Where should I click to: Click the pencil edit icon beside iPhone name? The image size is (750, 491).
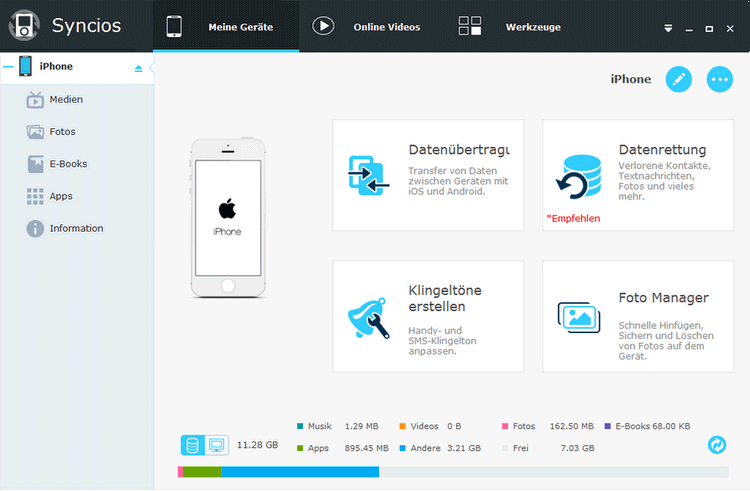(x=679, y=80)
